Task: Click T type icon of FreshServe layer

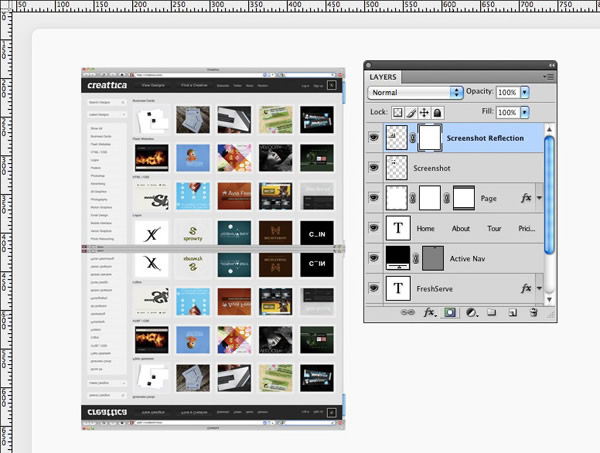Action: (398, 288)
